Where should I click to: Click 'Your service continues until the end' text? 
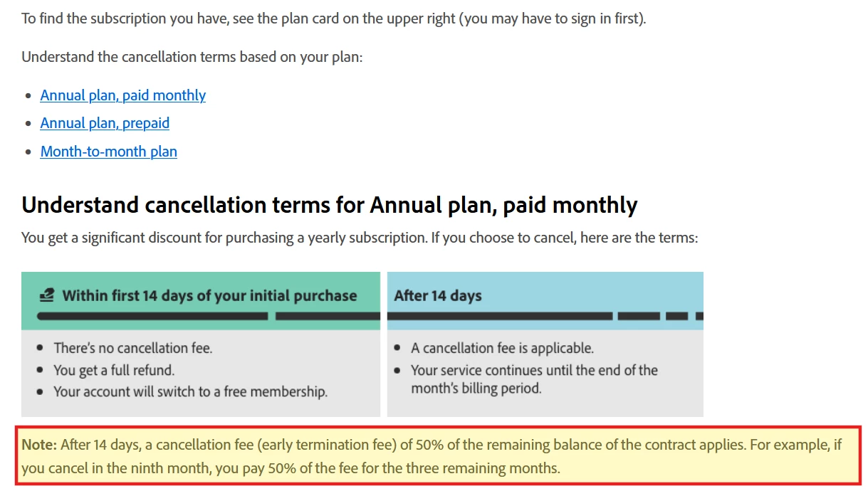coord(534,370)
